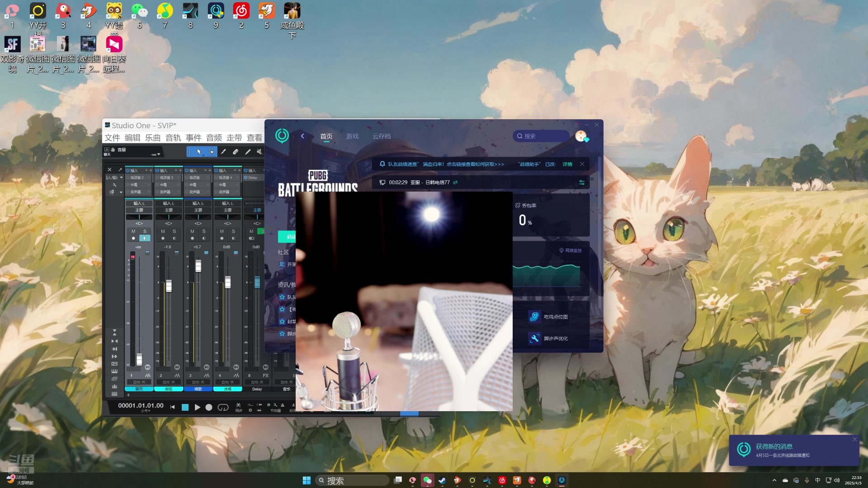Toggle power of first channel's 插入 inserts
This screenshot has height=488, width=868.
tap(128, 170)
